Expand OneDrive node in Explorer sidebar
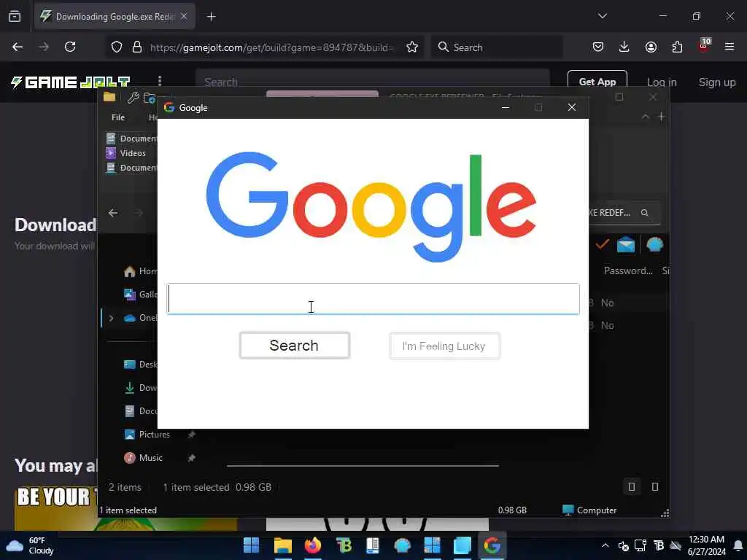 [x=111, y=318]
